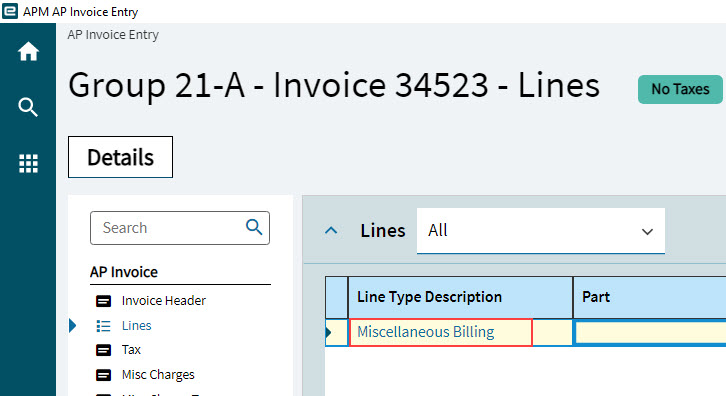Collapse the Lines panel with chevron

331,230
